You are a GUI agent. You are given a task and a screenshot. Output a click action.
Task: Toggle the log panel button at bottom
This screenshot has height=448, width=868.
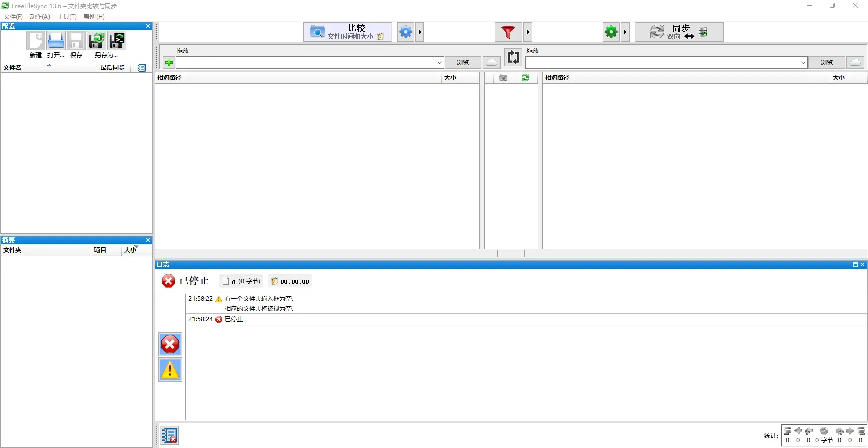(x=170, y=435)
